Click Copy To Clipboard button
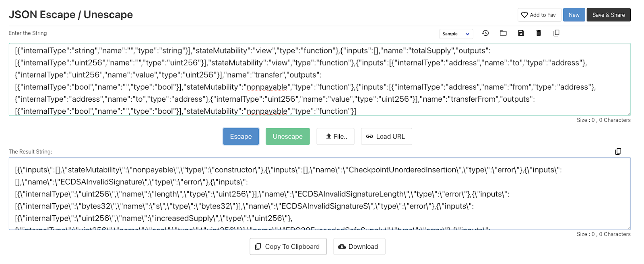Image resolution: width=644 pixels, height=264 pixels. pyautogui.click(x=288, y=246)
